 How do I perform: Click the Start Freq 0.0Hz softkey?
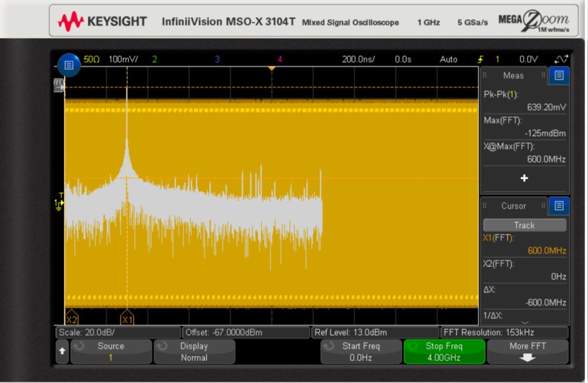361,352
